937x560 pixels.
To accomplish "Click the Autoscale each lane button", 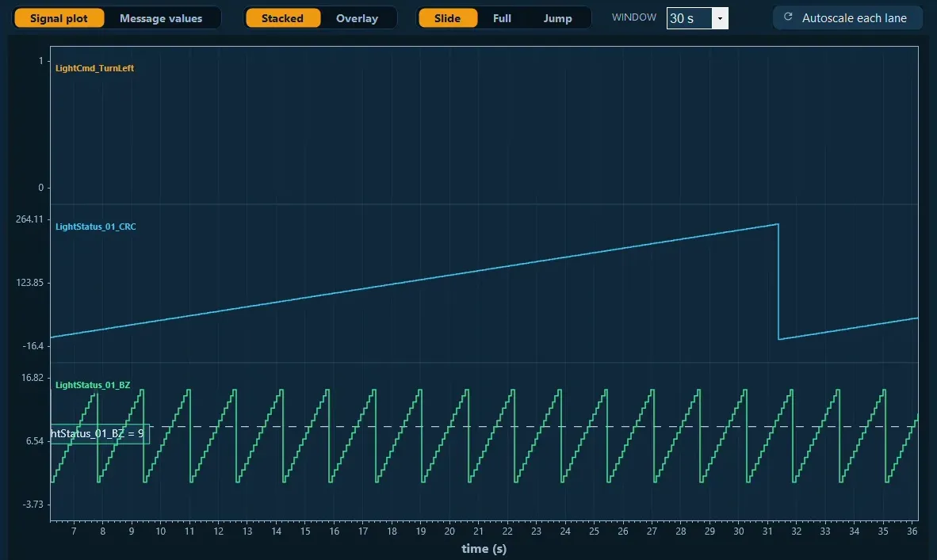I will [847, 18].
